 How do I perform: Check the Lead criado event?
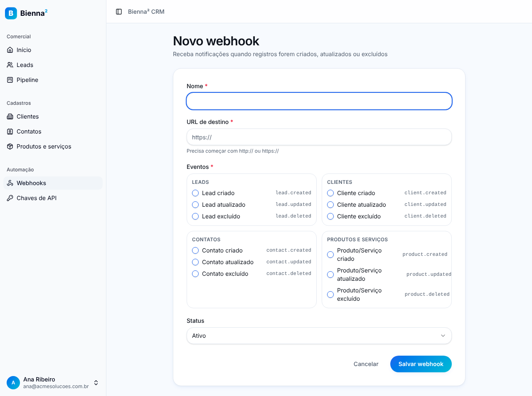(195, 193)
